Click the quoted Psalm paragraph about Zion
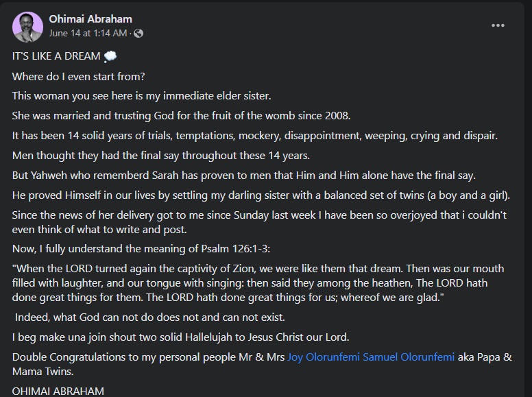The height and width of the screenshot is (397, 532). [x=258, y=283]
